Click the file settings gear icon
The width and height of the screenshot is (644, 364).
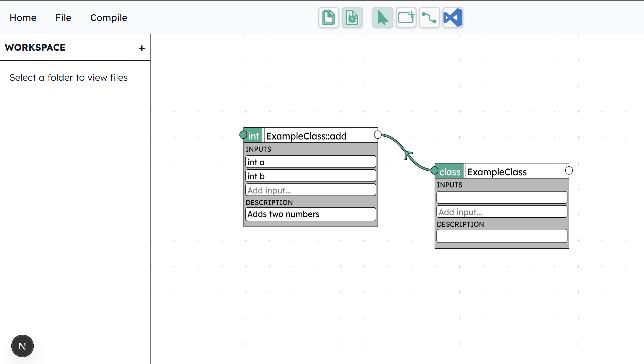click(x=352, y=17)
